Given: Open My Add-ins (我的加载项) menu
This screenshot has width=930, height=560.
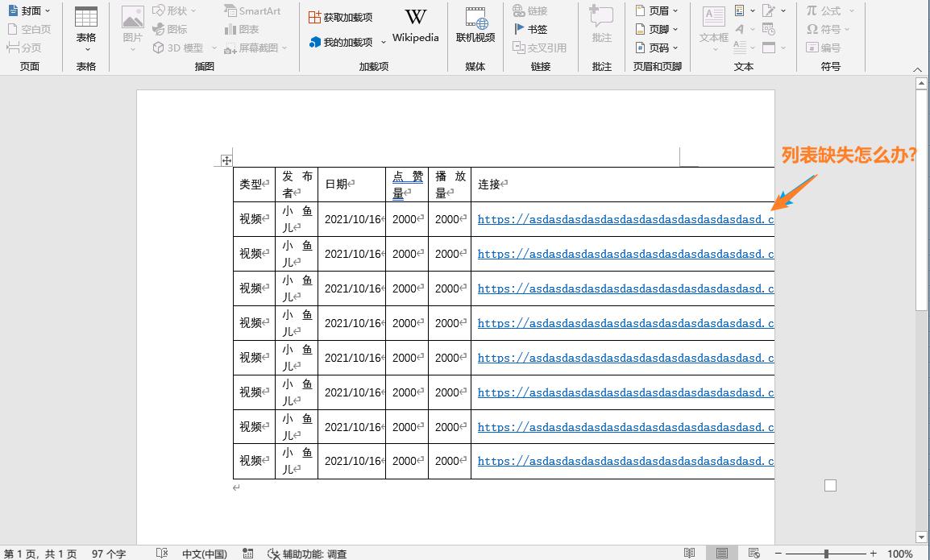Looking at the screenshot, I should click(347, 42).
